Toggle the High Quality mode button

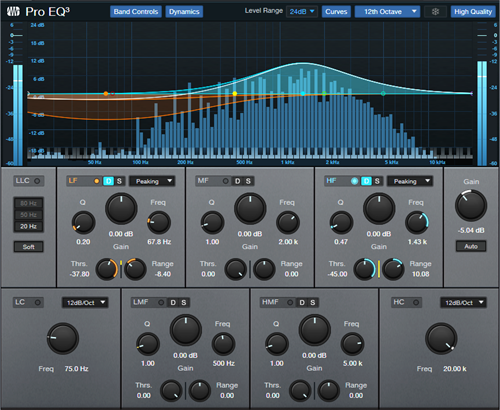473,12
